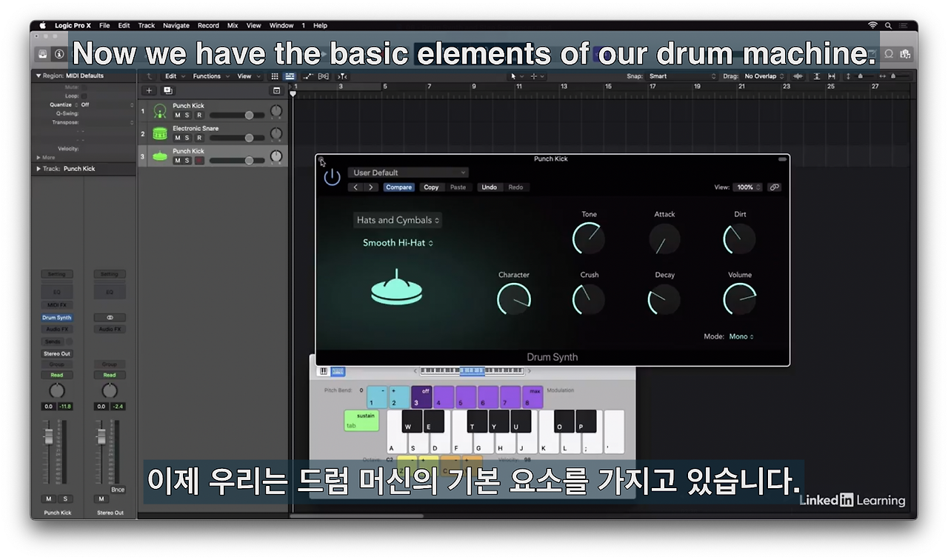Select next plugin preset arrow
The height and width of the screenshot is (560, 948).
[371, 187]
